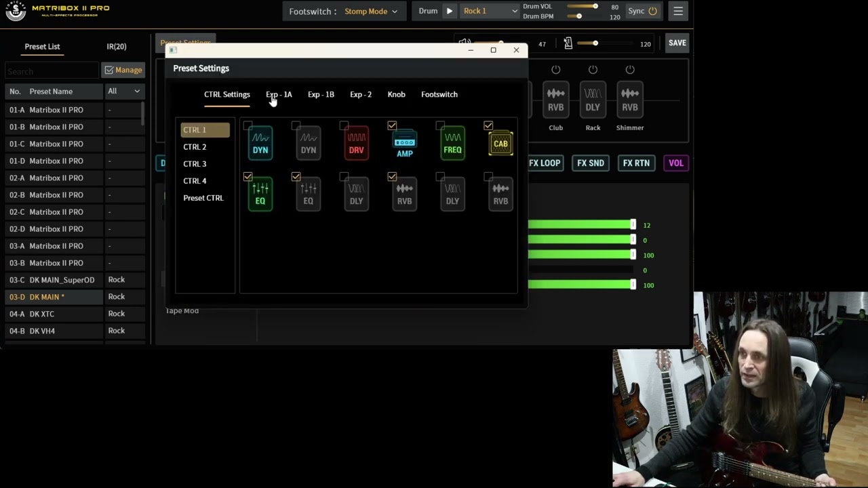Open the Exp - 1A tab
This screenshot has height=488, width=868.
(279, 94)
